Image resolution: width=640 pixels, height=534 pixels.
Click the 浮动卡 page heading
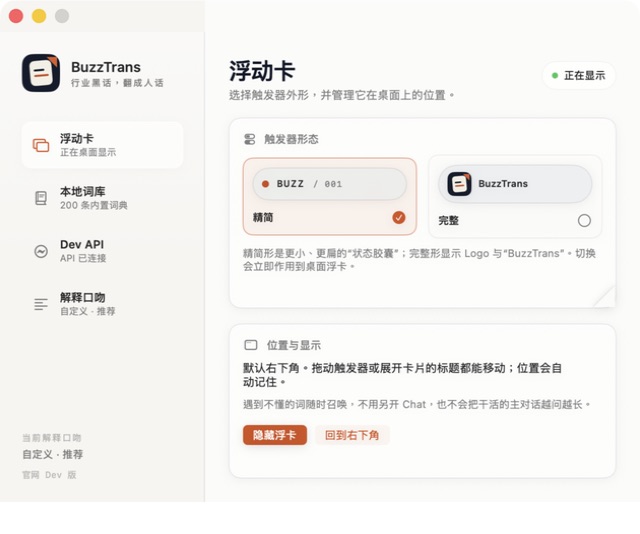[262, 71]
